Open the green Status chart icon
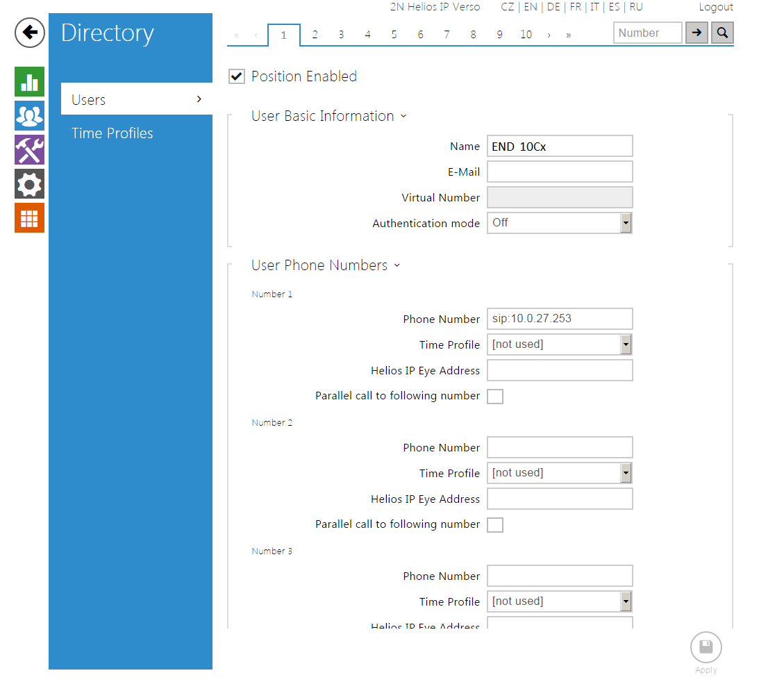The image size is (784, 682). (29, 81)
